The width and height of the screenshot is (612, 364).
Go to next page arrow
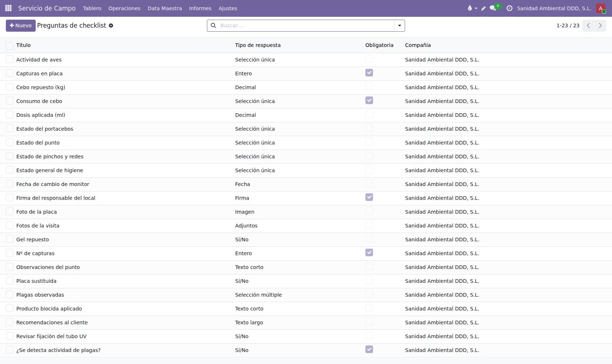coord(600,25)
